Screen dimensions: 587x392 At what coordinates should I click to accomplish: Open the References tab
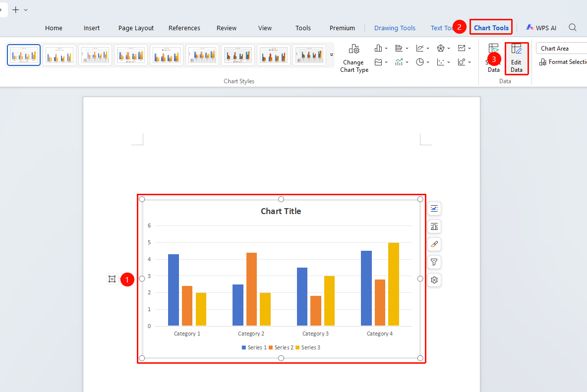(184, 28)
